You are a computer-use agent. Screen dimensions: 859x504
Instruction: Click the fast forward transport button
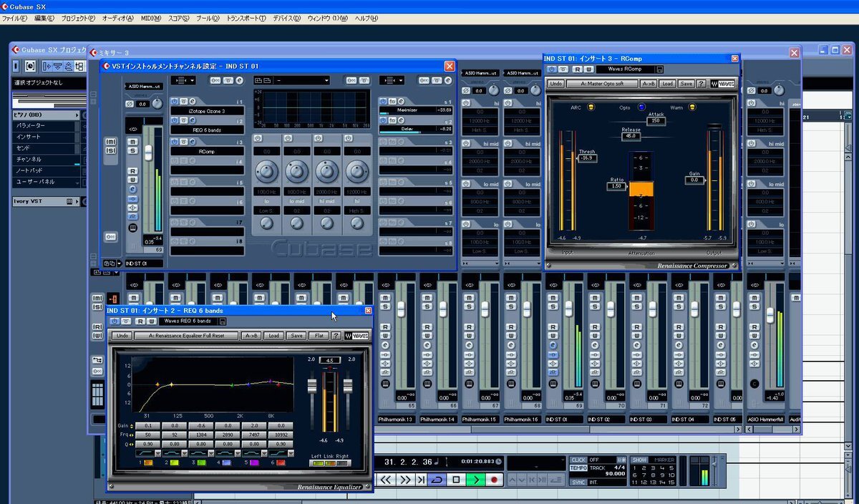404,480
